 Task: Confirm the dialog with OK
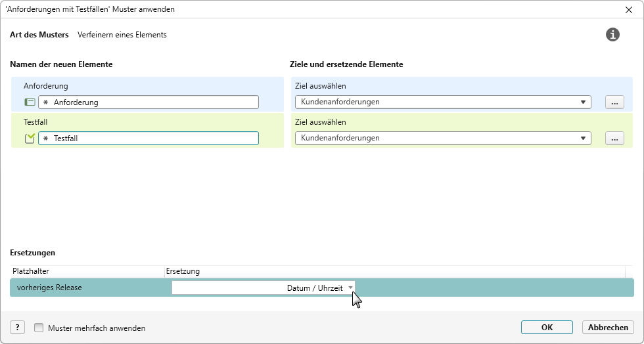pos(547,327)
